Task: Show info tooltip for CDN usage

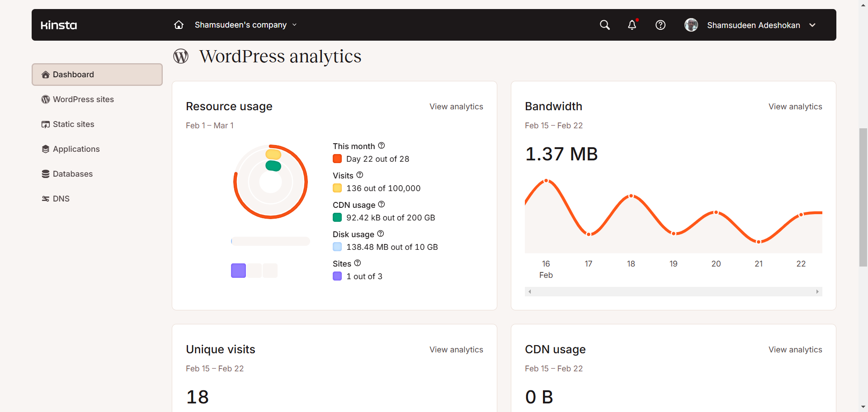Action: tap(382, 204)
